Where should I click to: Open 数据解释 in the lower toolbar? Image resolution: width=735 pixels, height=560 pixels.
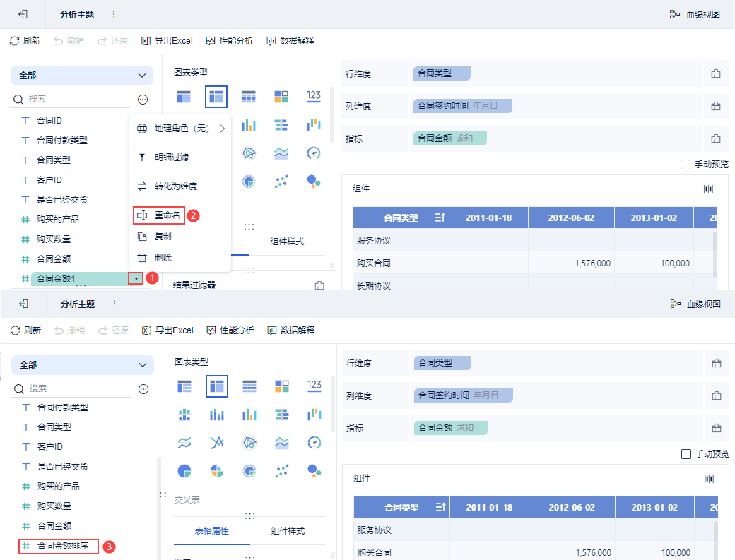tap(291, 330)
